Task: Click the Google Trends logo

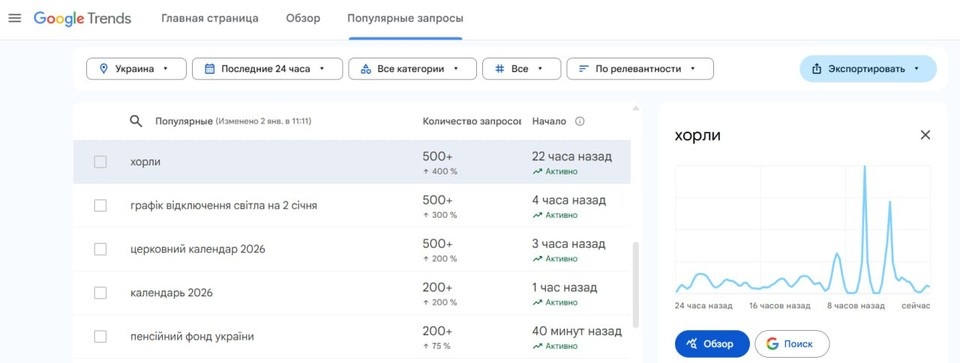Action: click(82, 18)
